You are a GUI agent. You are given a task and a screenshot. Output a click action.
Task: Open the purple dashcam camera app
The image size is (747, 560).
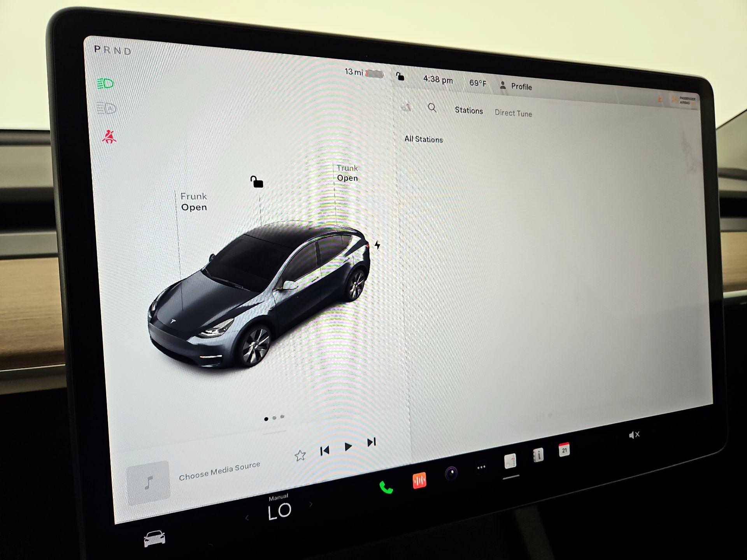[x=451, y=473]
